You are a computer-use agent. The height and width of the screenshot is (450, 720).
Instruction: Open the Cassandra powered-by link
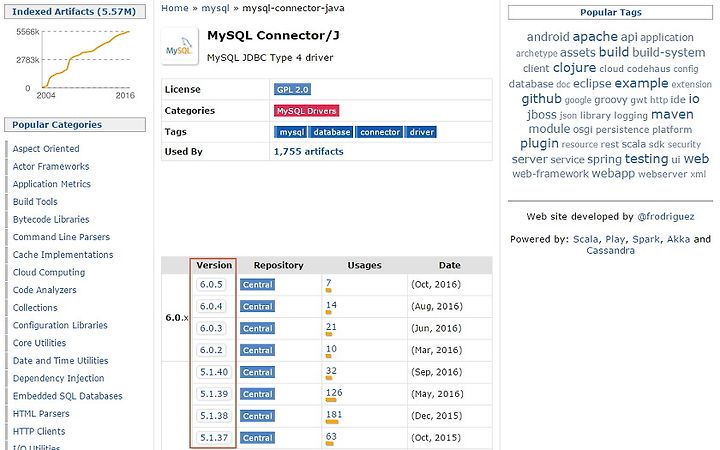tap(610, 251)
